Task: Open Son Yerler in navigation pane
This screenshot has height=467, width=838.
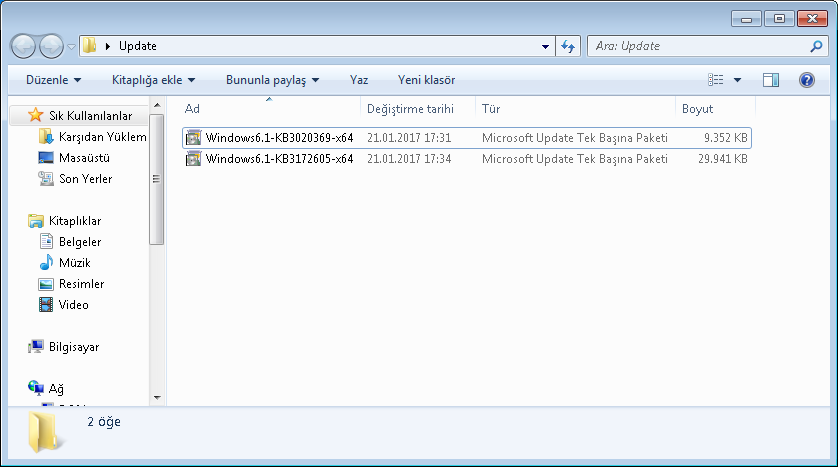Action: click(86, 179)
